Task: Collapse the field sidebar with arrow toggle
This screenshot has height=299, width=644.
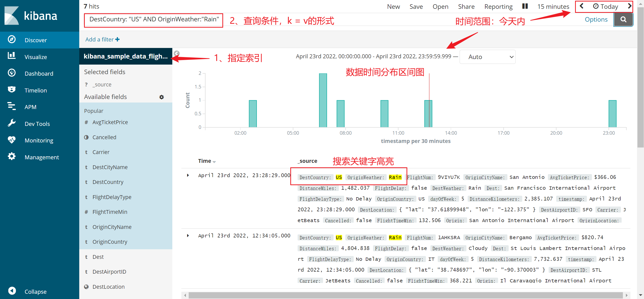Action: click(x=177, y=53)
